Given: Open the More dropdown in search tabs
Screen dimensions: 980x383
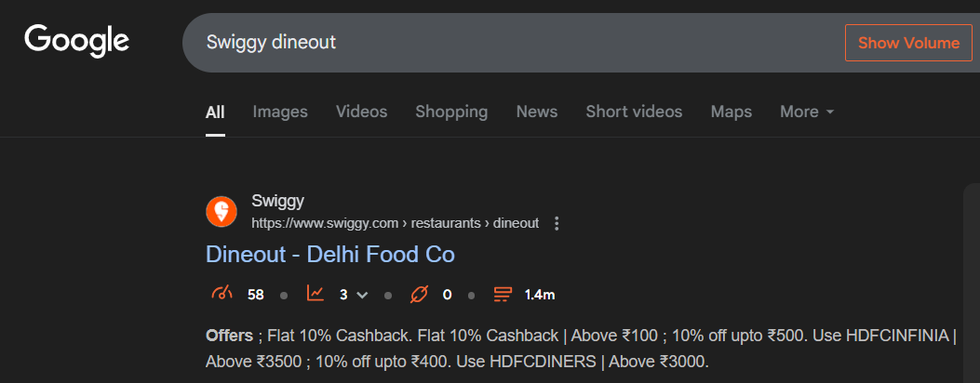Looking at the screenshot, I should tap(807, 112).
